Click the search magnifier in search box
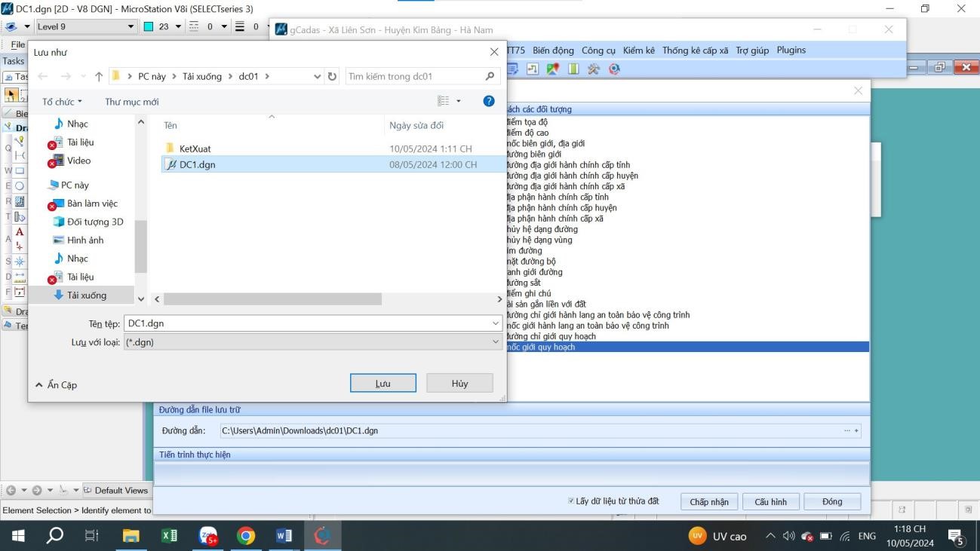The height and width of the screenshot is (551, 980). (x=490, y=76)
